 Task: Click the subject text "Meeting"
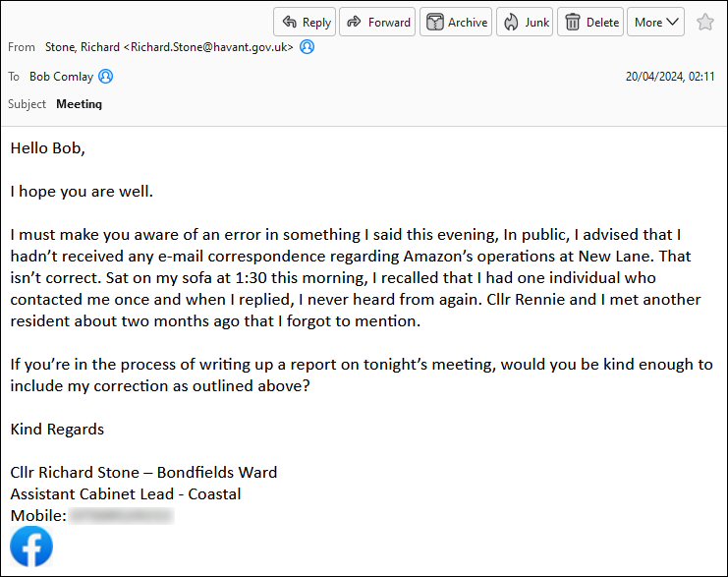coord(79,104)
